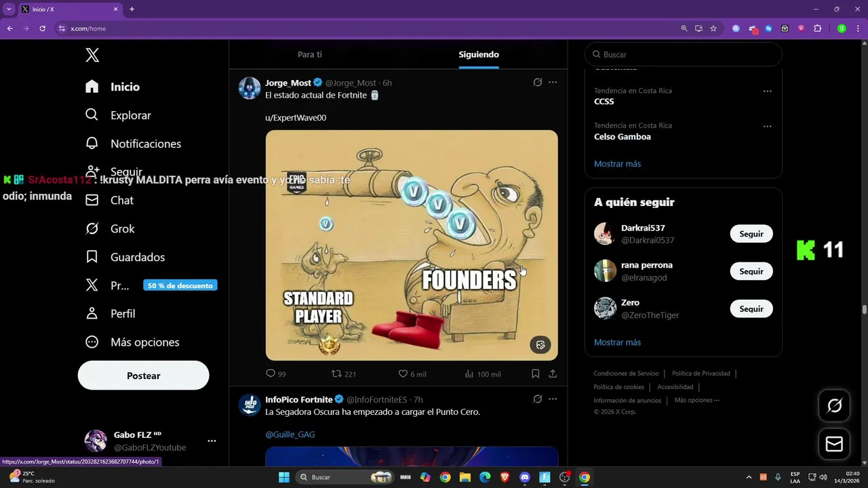Click the Más opciones circle icon
Image resolution: width=868 pixels, height=488 pixels.
(x=92, y=342)
